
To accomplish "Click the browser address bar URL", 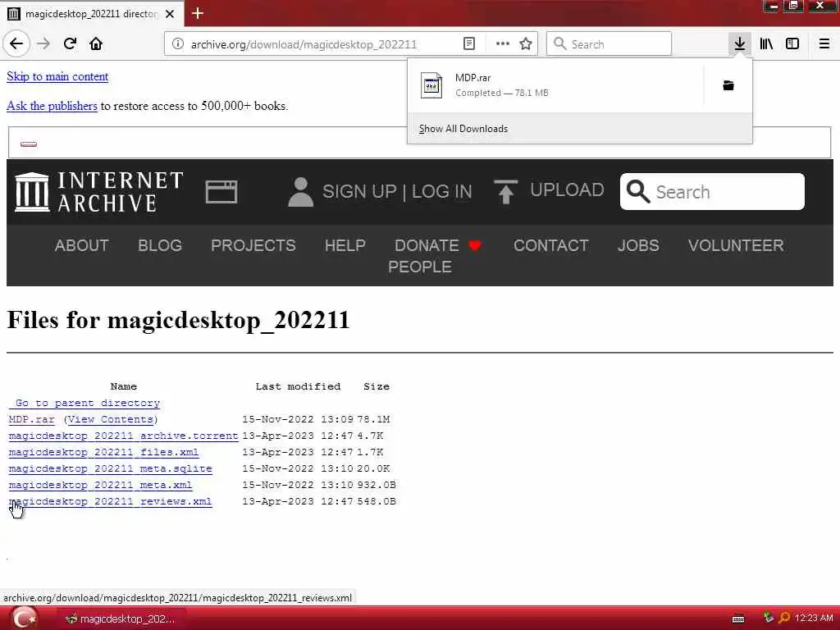I will pyautogui.click(x=304, y=44).
